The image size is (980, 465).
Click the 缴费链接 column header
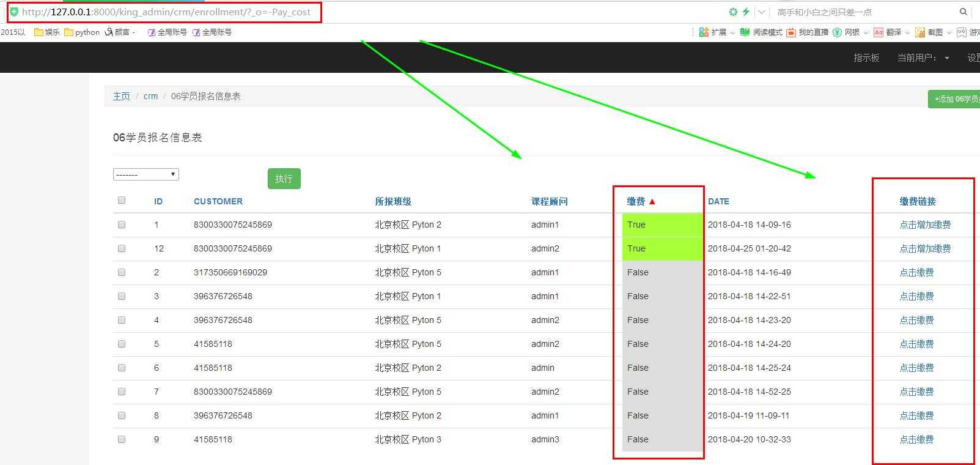918,201
